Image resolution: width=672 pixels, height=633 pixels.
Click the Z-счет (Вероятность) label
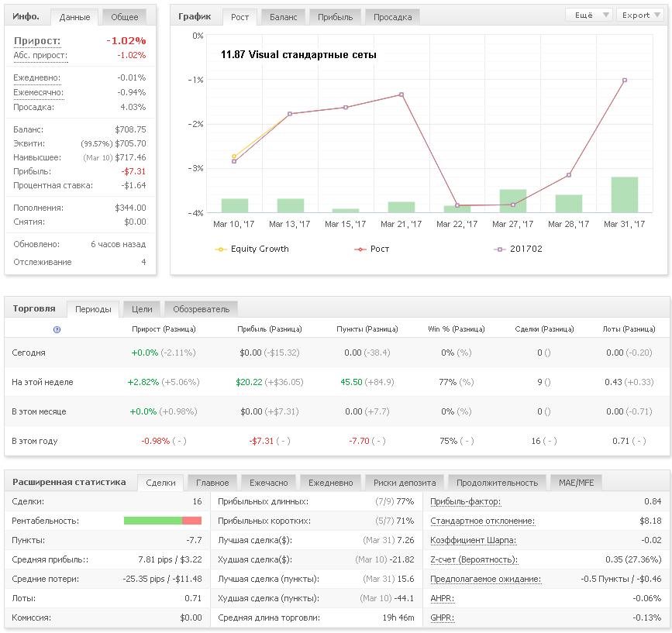pos(474,559)
